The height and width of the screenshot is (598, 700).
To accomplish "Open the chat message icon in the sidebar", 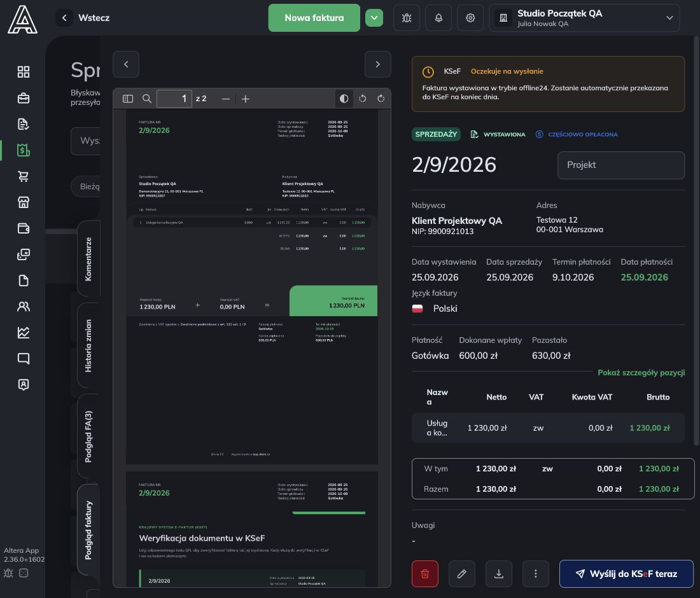I will coord(23,358).
